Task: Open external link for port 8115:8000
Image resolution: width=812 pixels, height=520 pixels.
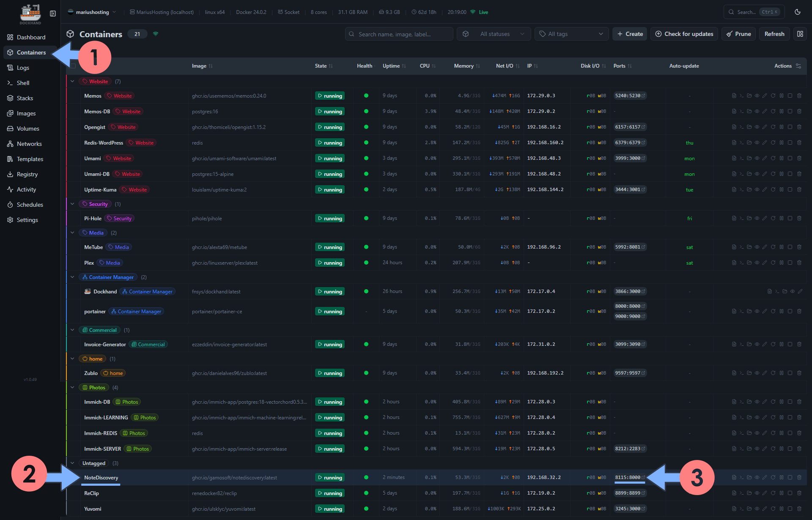Action: pyautogui.click(x=643, y=477)
